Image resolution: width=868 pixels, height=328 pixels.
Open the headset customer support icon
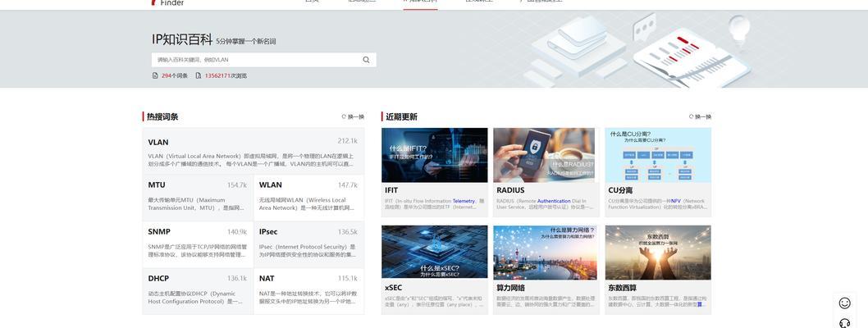tap(844, 323)
